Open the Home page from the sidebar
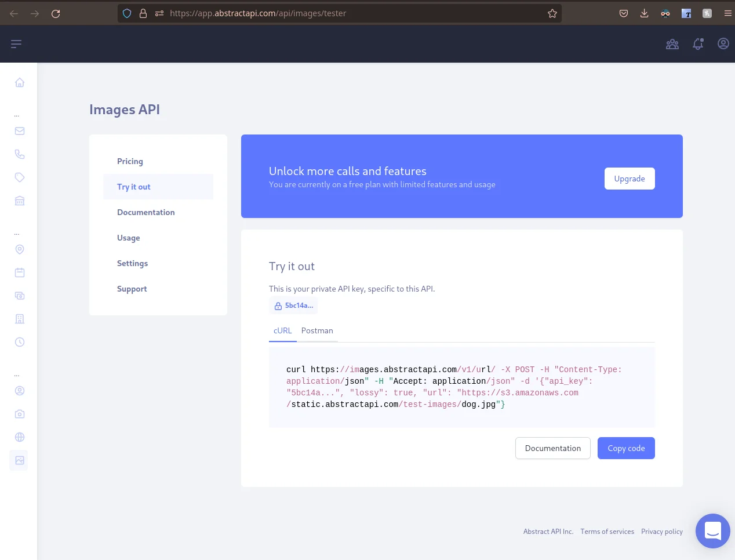The width and height of the screenshot is (735, 560). click(x=19, y=82)
